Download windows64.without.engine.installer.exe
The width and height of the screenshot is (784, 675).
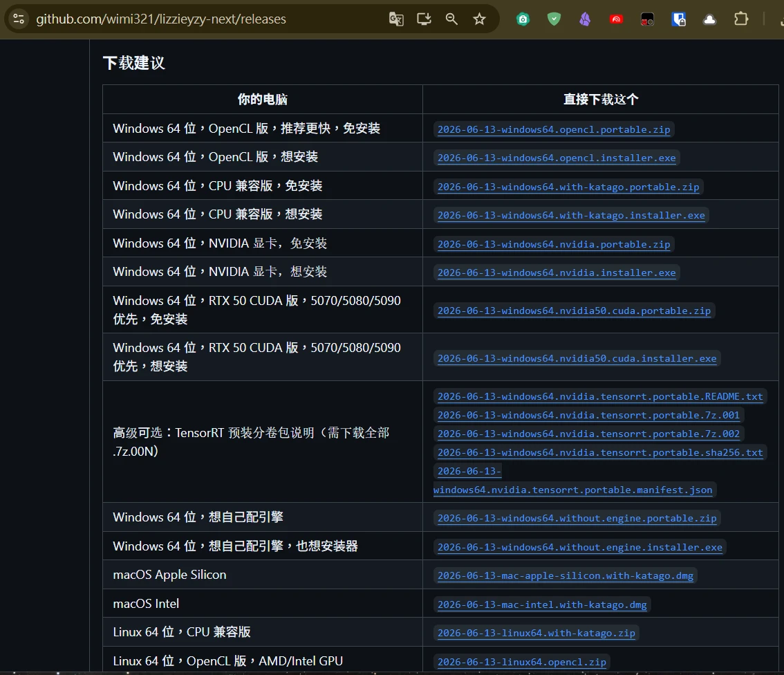(x=580, y=548)
